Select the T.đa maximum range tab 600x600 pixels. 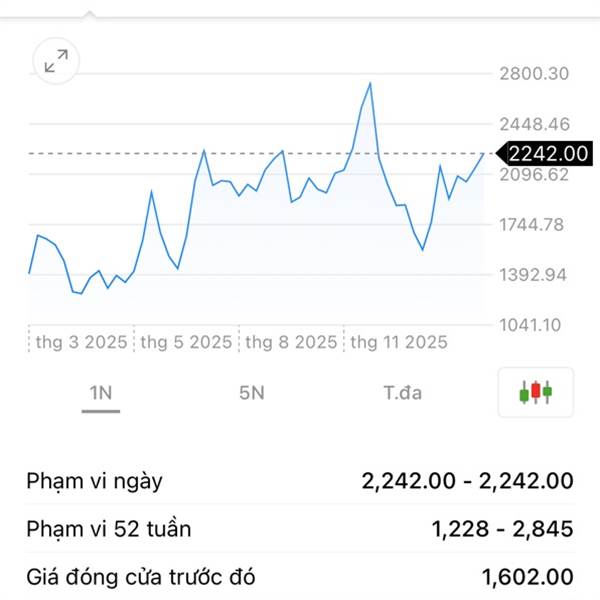click(x=402, y=393)
